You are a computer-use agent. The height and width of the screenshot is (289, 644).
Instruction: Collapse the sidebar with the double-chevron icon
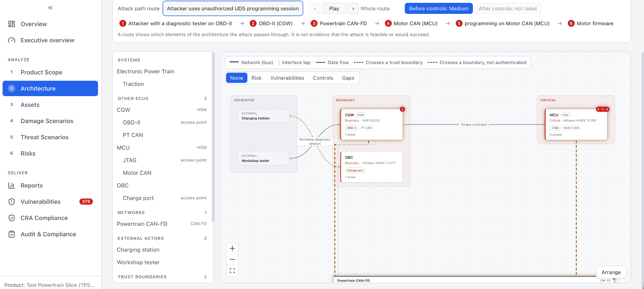[x=50, y=8]
